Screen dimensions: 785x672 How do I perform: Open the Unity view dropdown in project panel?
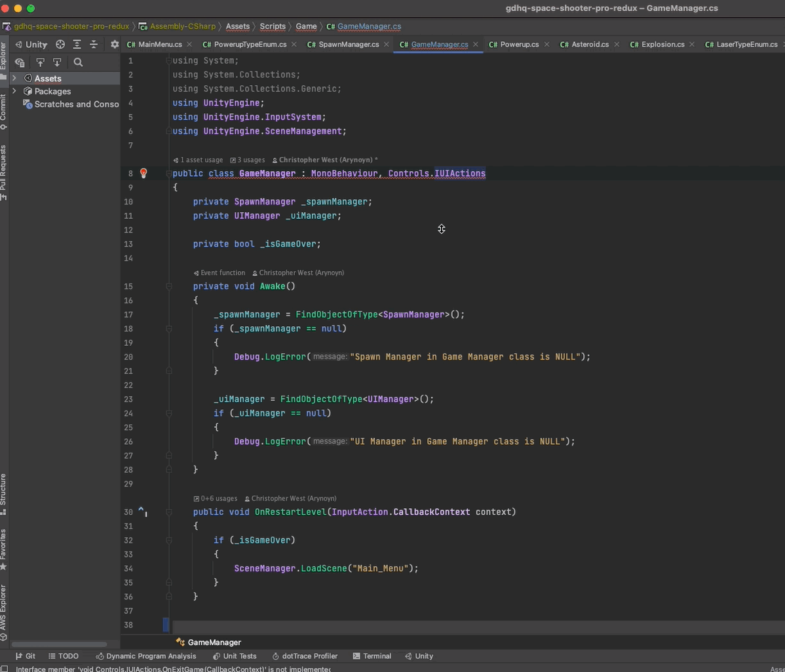click(31, 45)
